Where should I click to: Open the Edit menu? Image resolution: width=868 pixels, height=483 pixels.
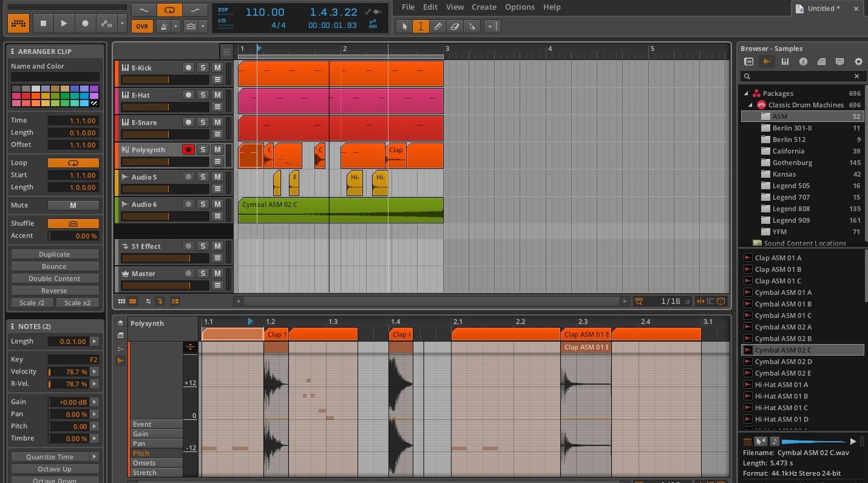[430, 7]
